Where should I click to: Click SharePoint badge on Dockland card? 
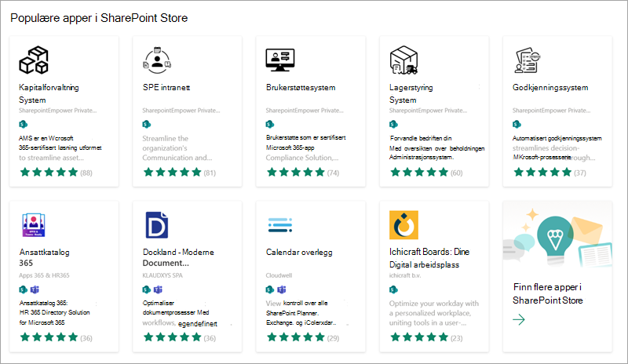pos(147,289)
